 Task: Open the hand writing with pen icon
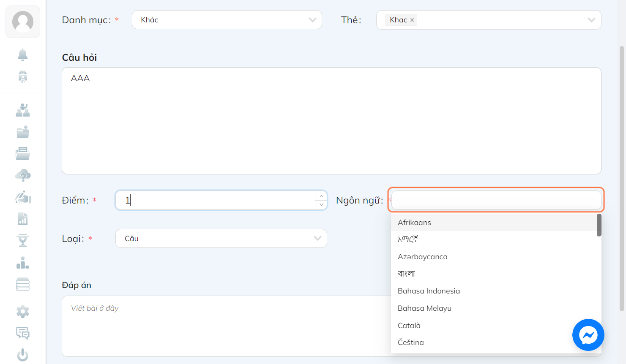coord(23,197)
